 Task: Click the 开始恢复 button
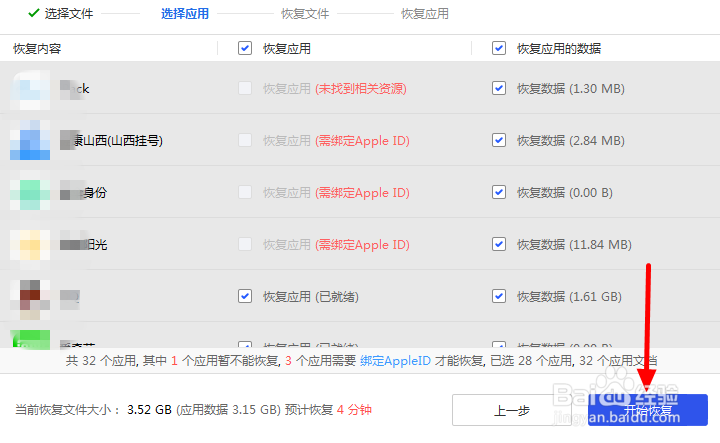[x=647, y=410]
